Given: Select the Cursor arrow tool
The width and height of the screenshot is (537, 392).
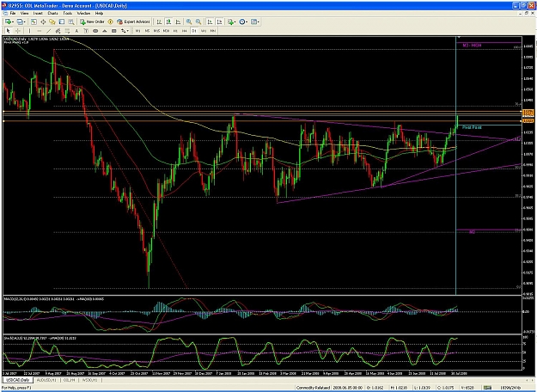Looking at the screenshot, I should (9, 31).
